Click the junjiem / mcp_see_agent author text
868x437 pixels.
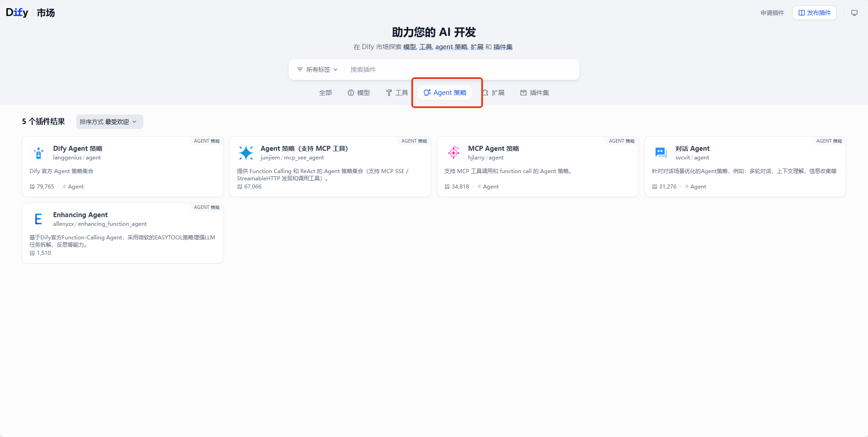coord(292,158)
